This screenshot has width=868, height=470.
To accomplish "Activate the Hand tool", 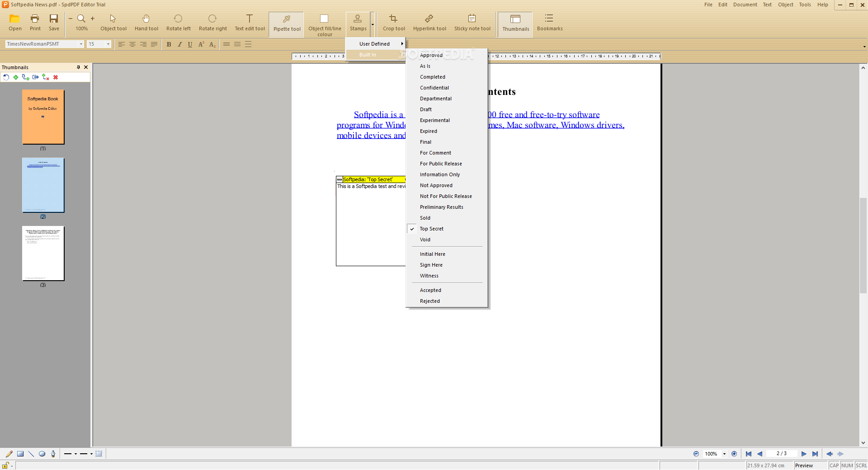I will [x=146, y=23].
